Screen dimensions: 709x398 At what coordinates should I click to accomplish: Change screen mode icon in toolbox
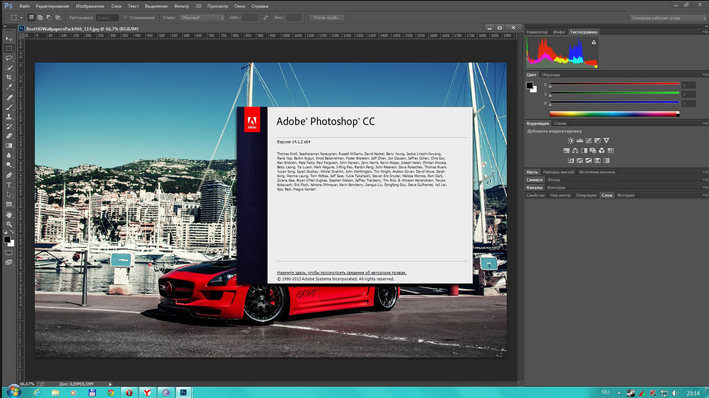click(9, 262)
